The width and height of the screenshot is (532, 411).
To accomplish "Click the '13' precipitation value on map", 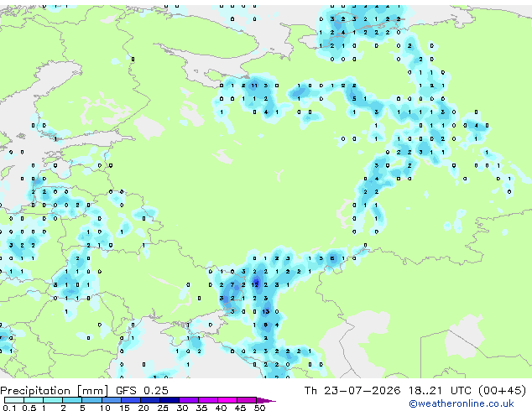I will tap(266, 311).
